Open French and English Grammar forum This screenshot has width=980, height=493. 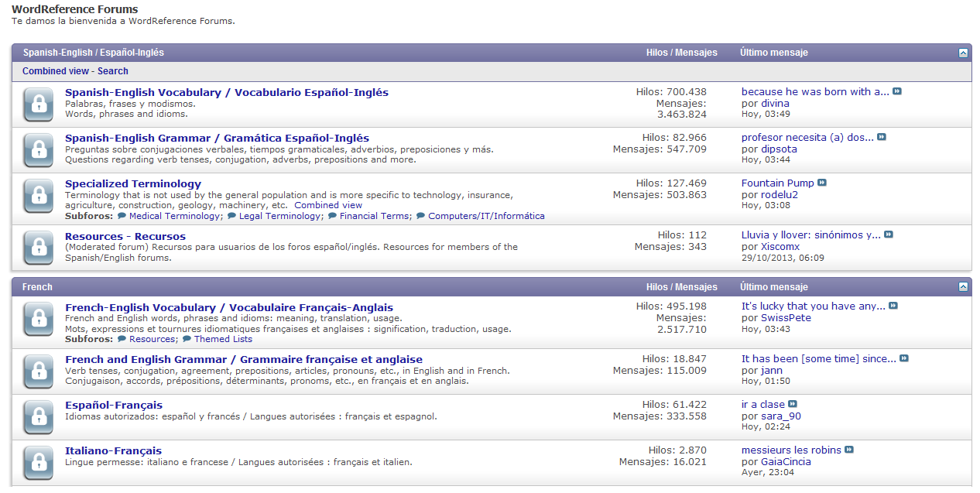coord(244,360)
